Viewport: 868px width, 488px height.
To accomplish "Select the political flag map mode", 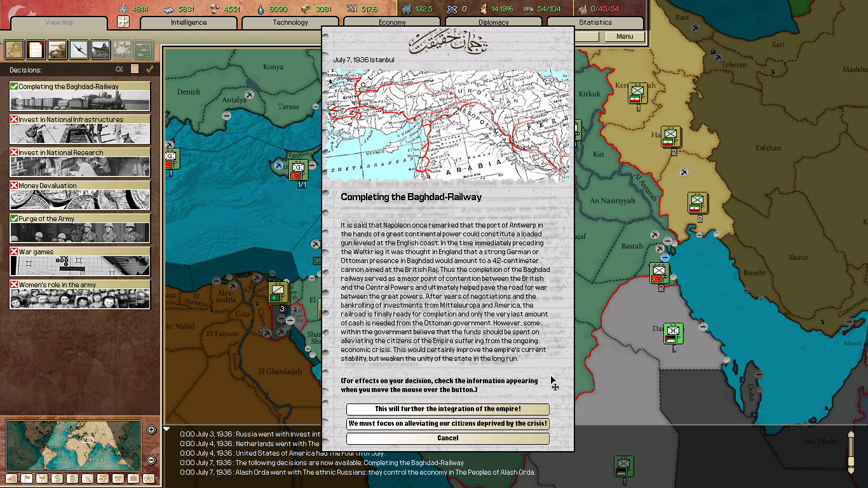I will [x=27, y=478].
